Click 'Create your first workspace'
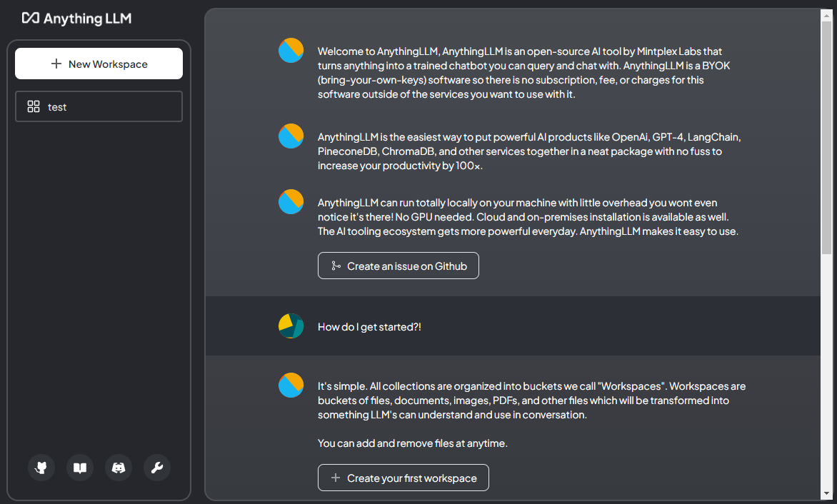The width and height of the screenshot is (837, 504). 403,477
